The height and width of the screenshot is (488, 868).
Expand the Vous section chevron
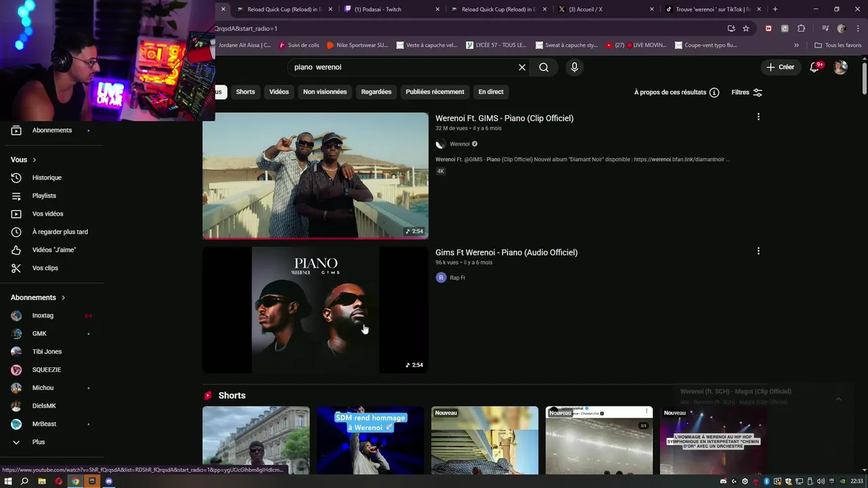click(x=34, y=160)
